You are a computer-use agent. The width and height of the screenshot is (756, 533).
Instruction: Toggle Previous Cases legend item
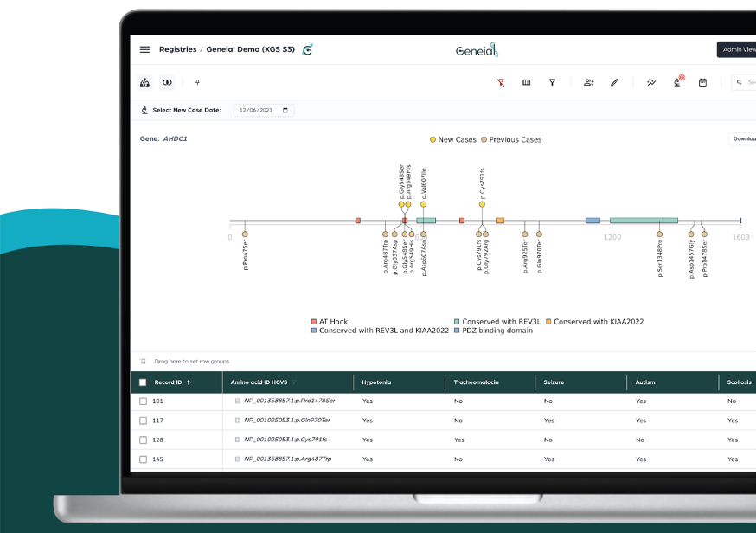pyautogui.click(x=511, y=140)
